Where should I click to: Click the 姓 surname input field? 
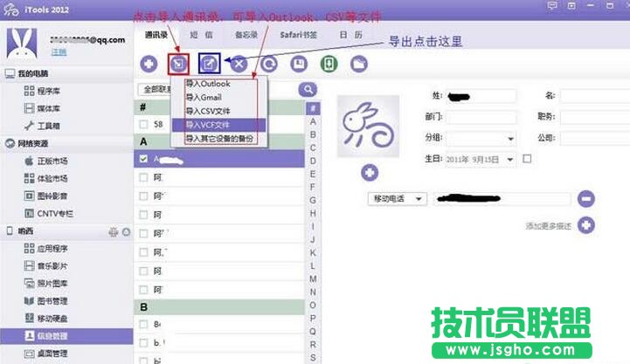[481, 96]
